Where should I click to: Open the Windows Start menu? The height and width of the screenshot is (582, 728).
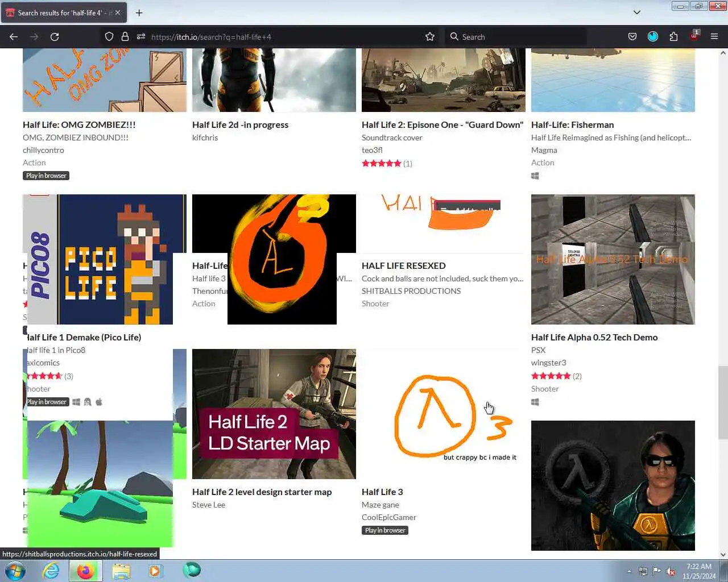coord(15,571)
